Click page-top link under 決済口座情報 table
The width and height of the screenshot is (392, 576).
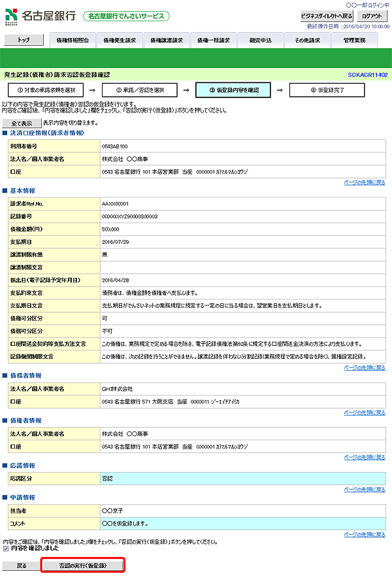click(365, 182)
